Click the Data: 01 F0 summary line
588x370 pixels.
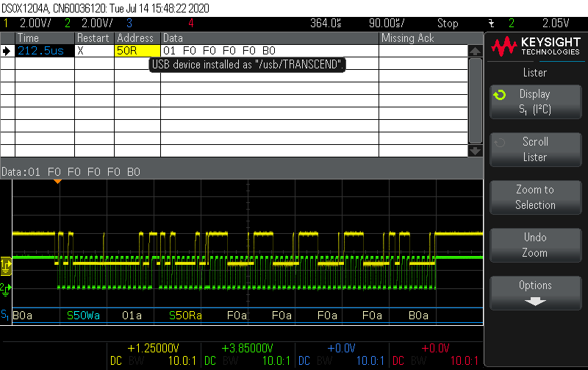click(x=71, y=172)
